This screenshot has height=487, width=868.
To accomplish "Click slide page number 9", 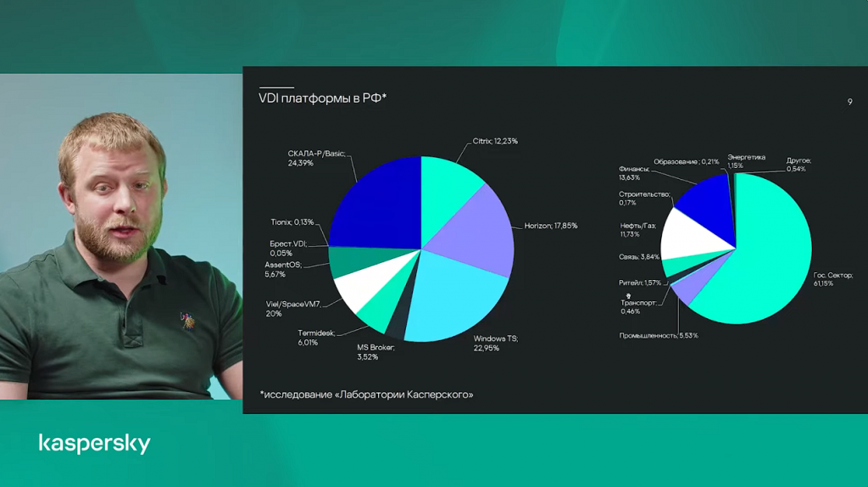I will [849, 102].
